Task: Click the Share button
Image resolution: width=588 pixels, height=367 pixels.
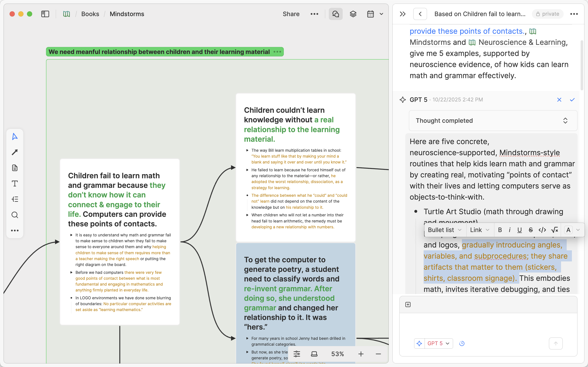Action: [291, 14]
